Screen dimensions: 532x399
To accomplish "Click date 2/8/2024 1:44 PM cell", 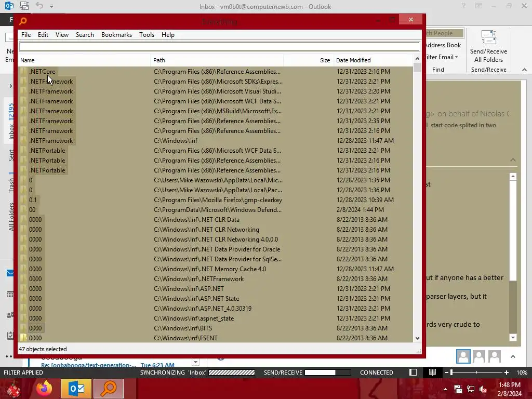I will pyautogui.click(x=361, y=210).
